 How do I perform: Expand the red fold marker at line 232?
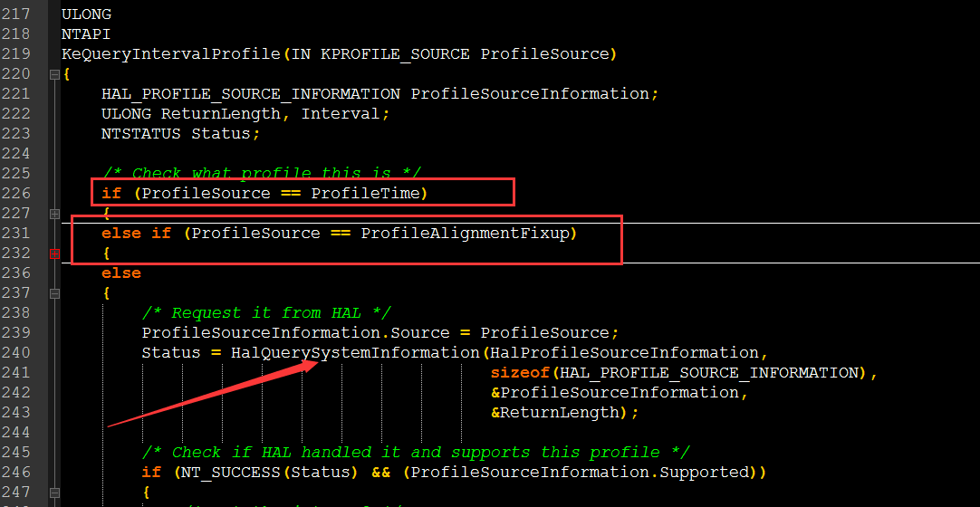[x=54, y=253]
